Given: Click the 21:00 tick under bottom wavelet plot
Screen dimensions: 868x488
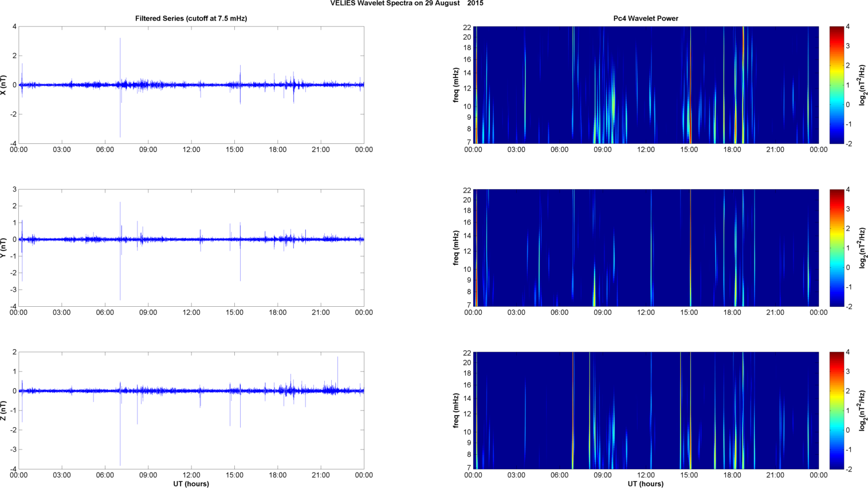Looking at the screenshot, I should click(775, 475).
